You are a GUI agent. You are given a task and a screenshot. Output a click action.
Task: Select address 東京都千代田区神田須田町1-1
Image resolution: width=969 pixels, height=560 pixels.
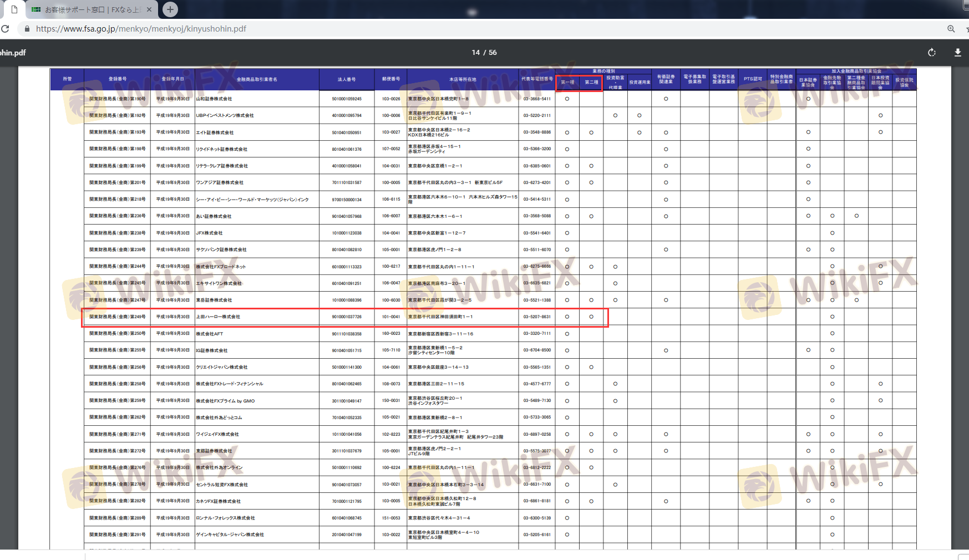(440, 317)
